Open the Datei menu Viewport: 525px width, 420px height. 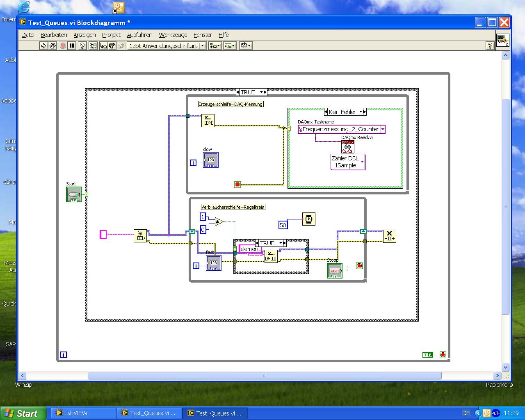(28, 35)
